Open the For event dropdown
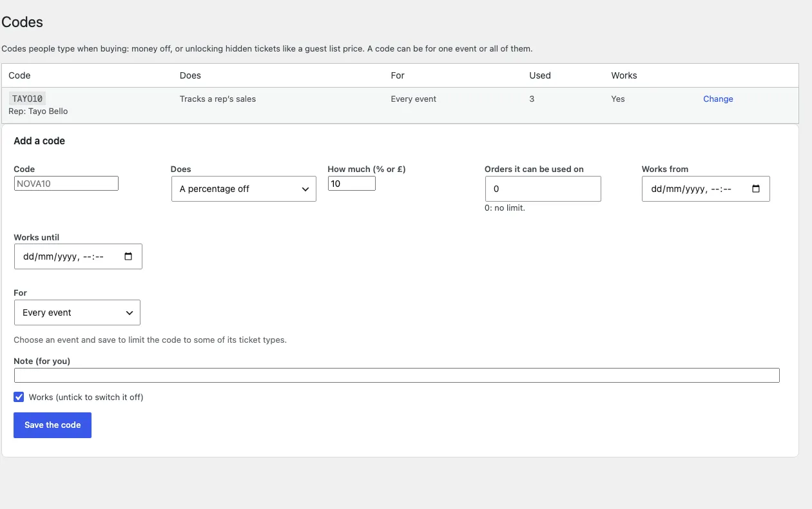The height and width of the screenshot is (509, 812). pos(77,312)
